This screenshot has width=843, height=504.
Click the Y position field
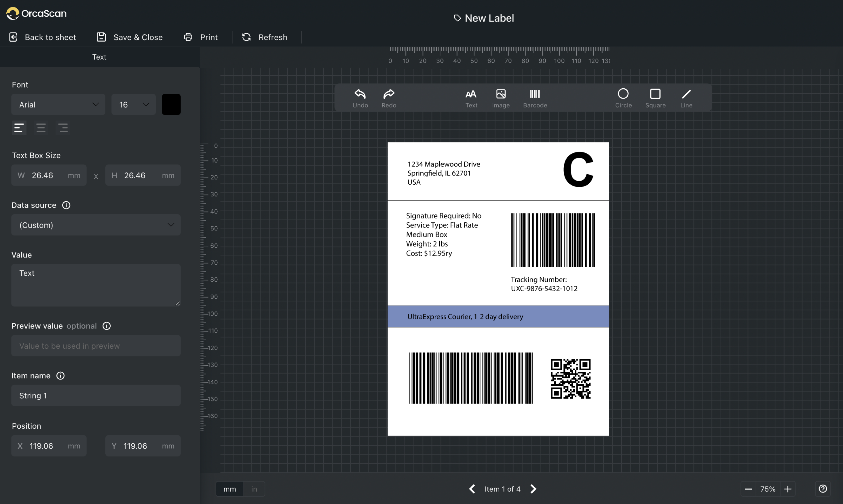pyautogui.click(x=143, y=446)
